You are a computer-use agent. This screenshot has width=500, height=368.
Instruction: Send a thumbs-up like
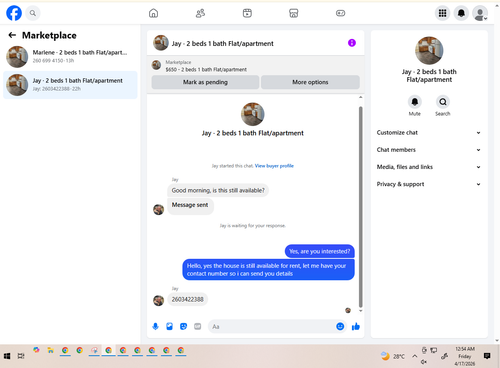tap(356, 326)
